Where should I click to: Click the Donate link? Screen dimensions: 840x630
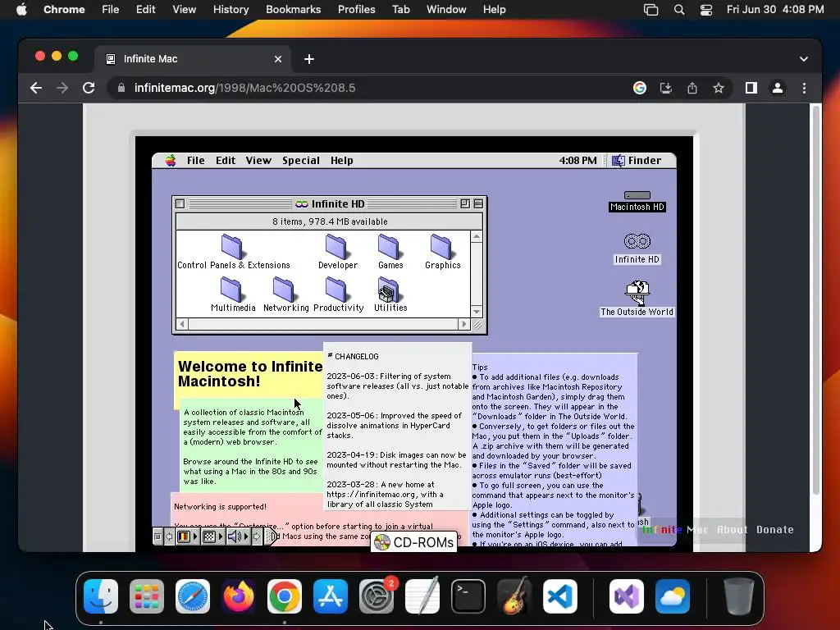774,529
